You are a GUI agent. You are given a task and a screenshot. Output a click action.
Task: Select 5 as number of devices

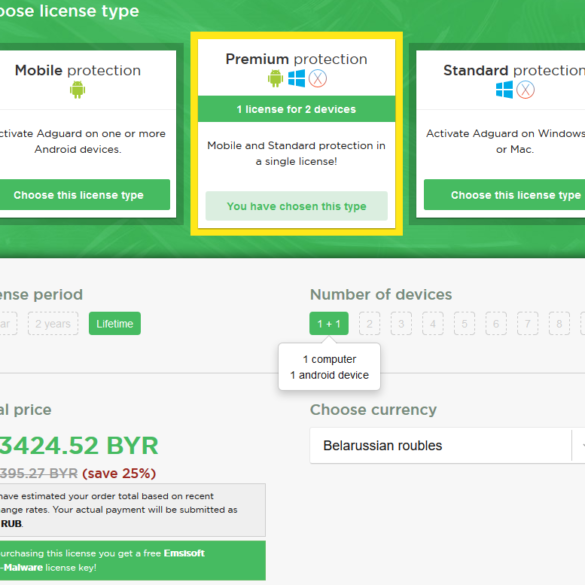464,323
